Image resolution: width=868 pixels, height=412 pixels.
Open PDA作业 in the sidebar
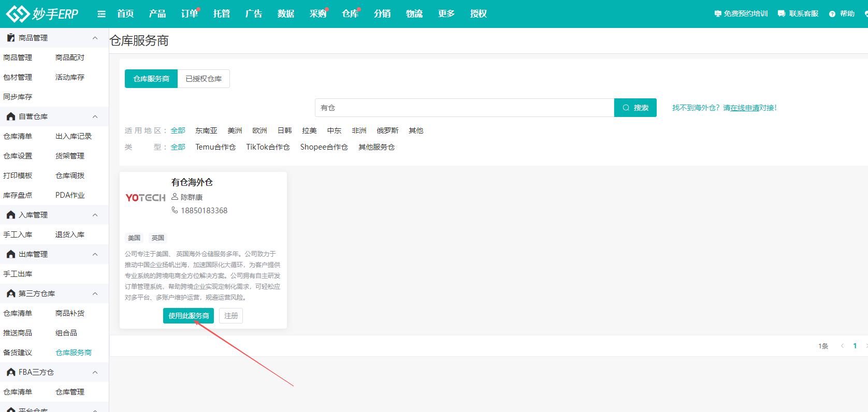[70, 195]
